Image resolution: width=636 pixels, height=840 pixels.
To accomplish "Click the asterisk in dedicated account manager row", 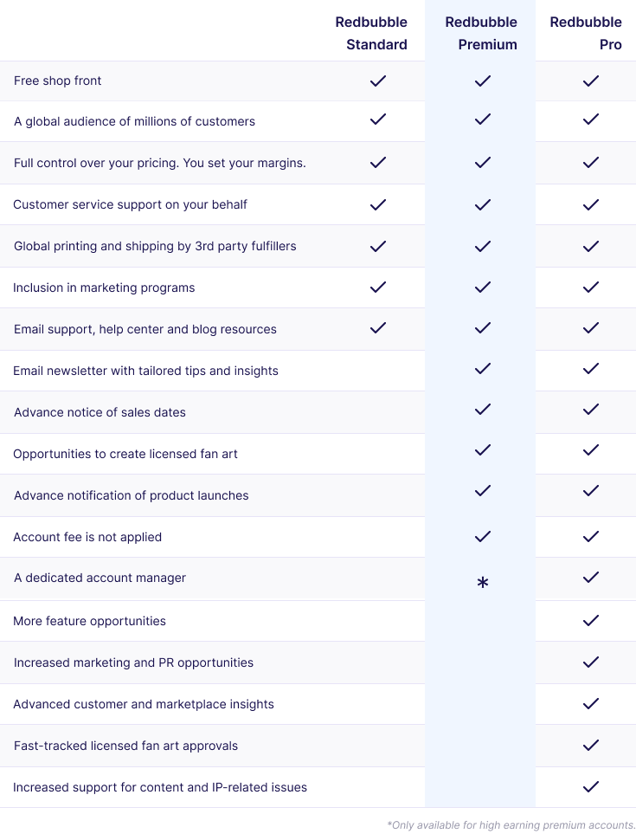I will (482, 582).
